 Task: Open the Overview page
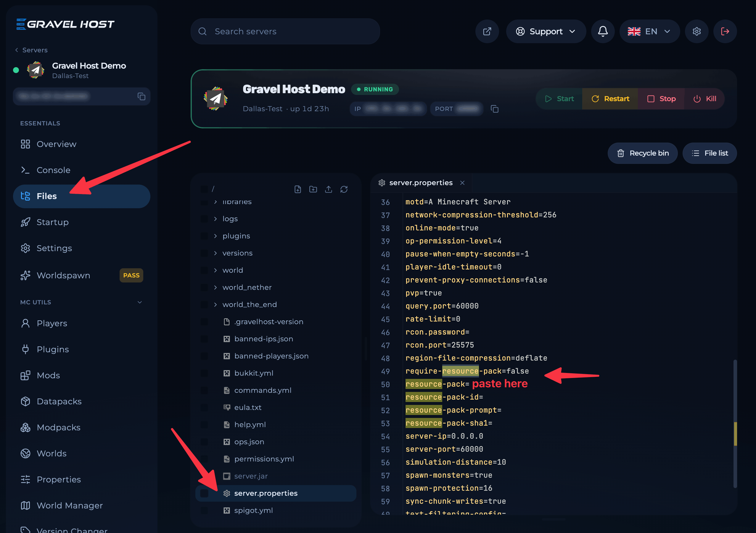click(x=82, y=144)
